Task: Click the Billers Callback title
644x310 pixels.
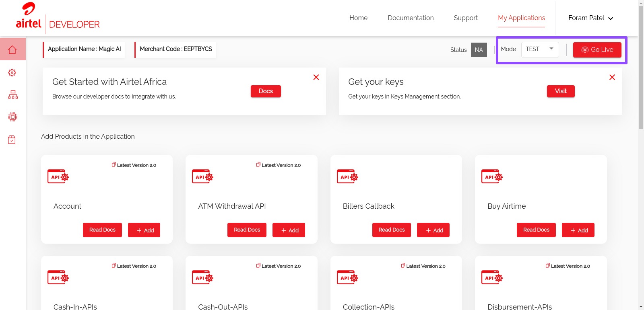Action: (368, 206)
